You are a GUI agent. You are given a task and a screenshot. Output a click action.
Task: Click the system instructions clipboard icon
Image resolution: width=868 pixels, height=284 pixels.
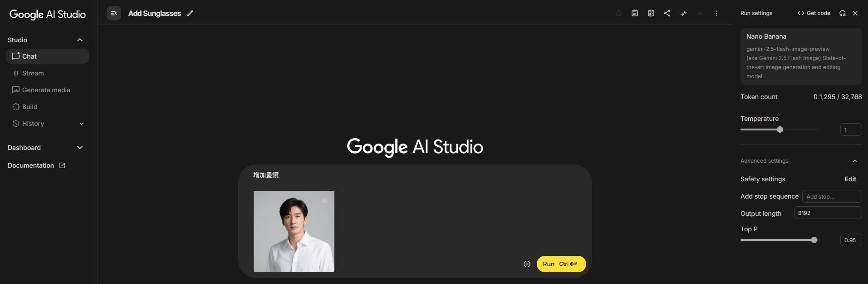[x=634, y=13]
